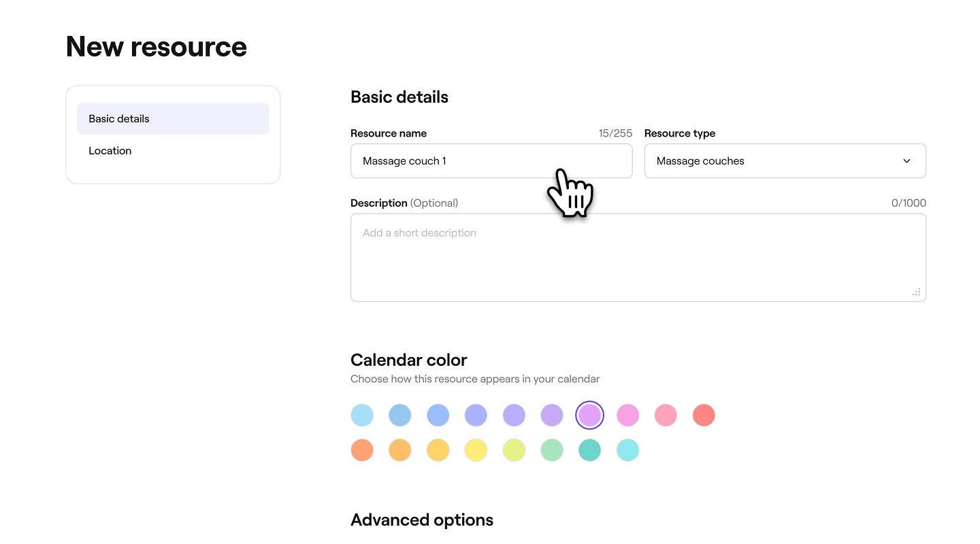Choose the red calendar color swatch

(704, 415)
